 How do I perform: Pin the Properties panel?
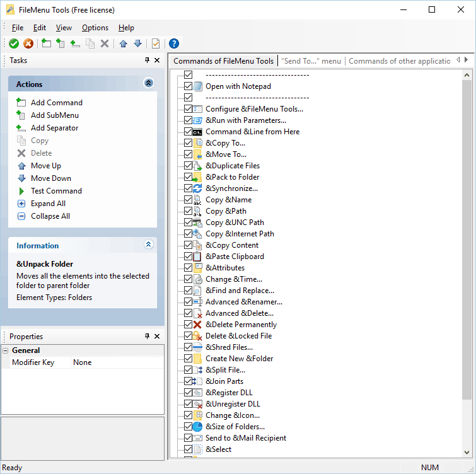click(148, 336)
